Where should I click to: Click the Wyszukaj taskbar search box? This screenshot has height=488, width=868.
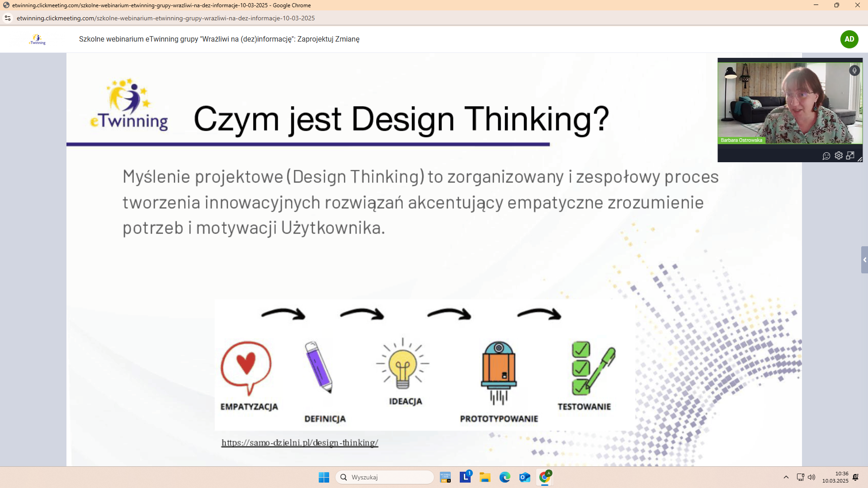385,477
